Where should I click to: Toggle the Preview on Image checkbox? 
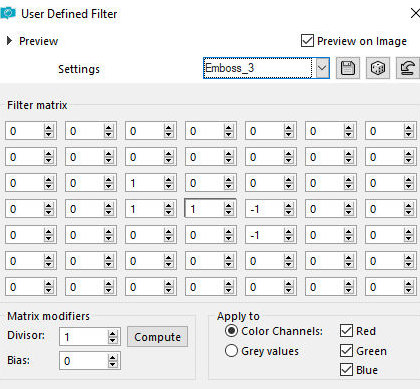click(307, 41)
